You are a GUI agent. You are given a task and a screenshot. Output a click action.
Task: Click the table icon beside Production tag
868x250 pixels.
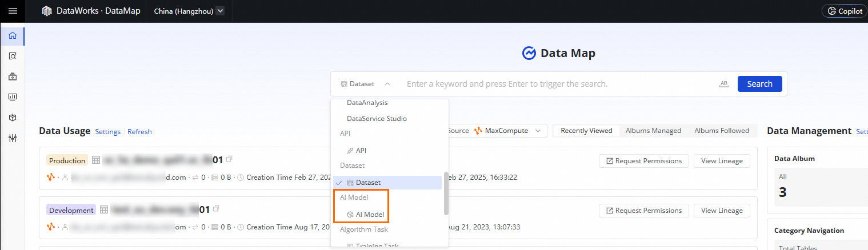(x=96, y=160)
